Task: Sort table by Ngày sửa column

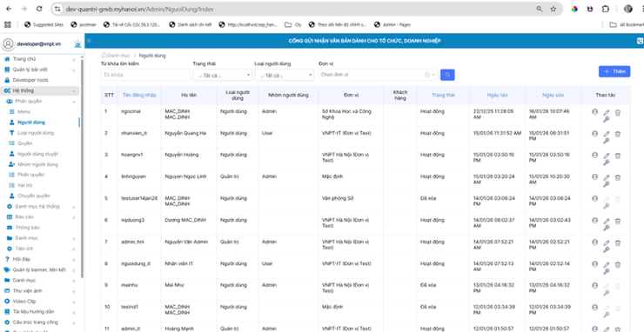Action: pyautogui.click(x=553, y=96)
